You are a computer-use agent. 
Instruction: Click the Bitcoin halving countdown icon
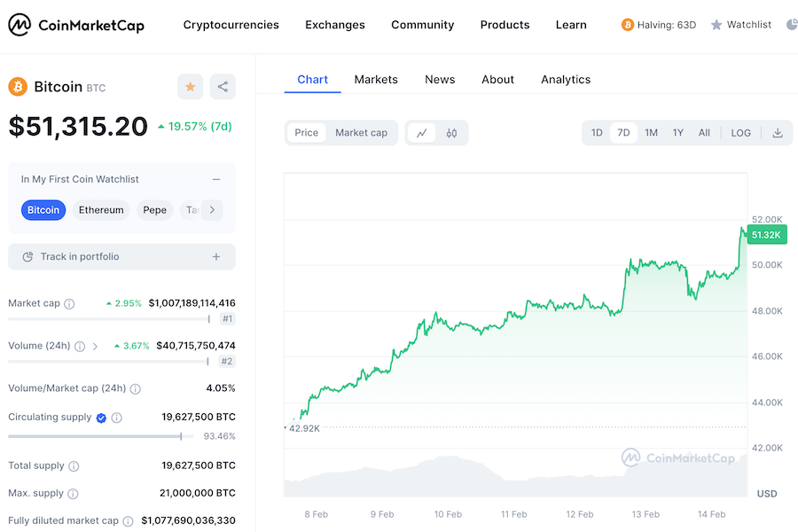[627, 25]
